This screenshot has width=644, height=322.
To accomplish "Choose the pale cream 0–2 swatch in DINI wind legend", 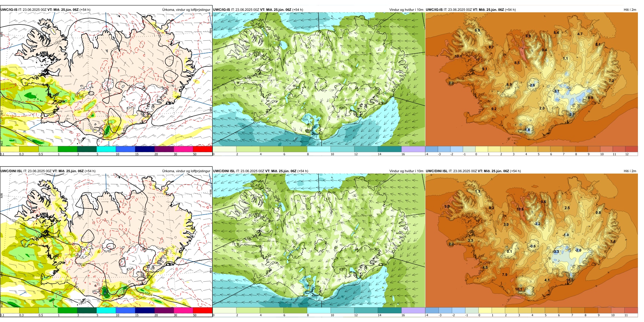I will pos(224,310).
